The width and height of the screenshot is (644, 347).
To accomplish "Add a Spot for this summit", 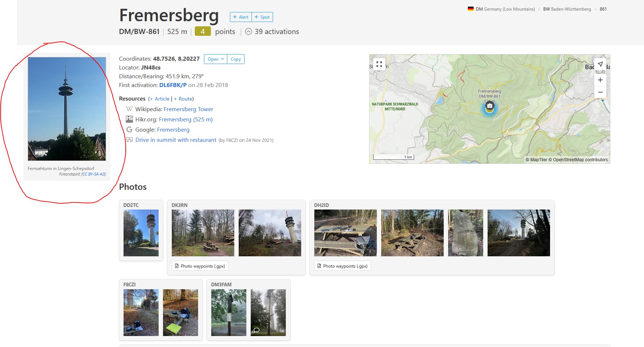I will [x=262, y=17].
